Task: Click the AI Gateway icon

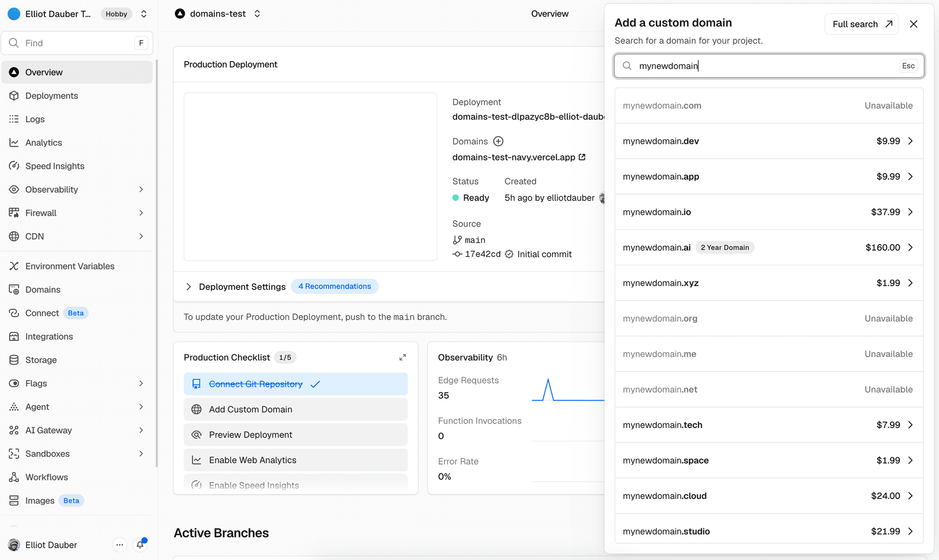Action: coord(14,431)
